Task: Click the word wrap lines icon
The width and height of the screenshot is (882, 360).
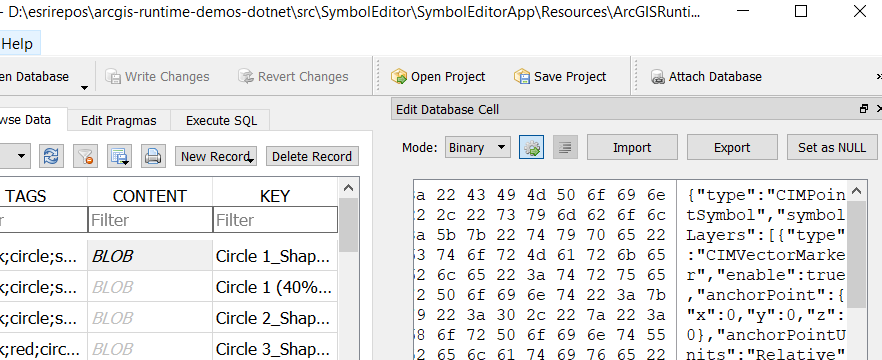Action: point(565,147)
